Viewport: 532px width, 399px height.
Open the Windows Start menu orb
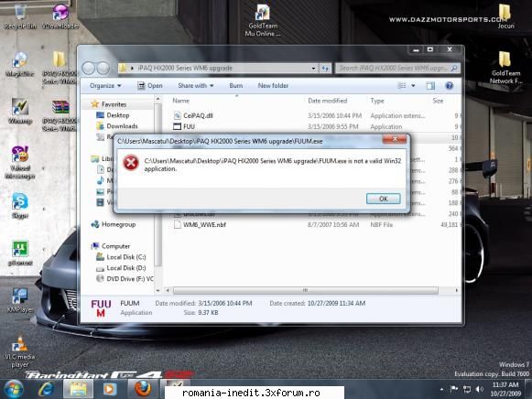[x=14, y=389]
